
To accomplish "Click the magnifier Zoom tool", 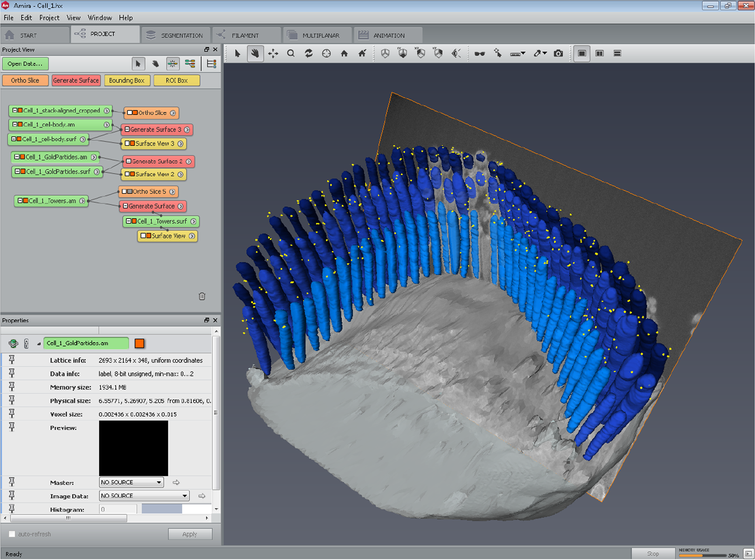I will click(291, 53).
